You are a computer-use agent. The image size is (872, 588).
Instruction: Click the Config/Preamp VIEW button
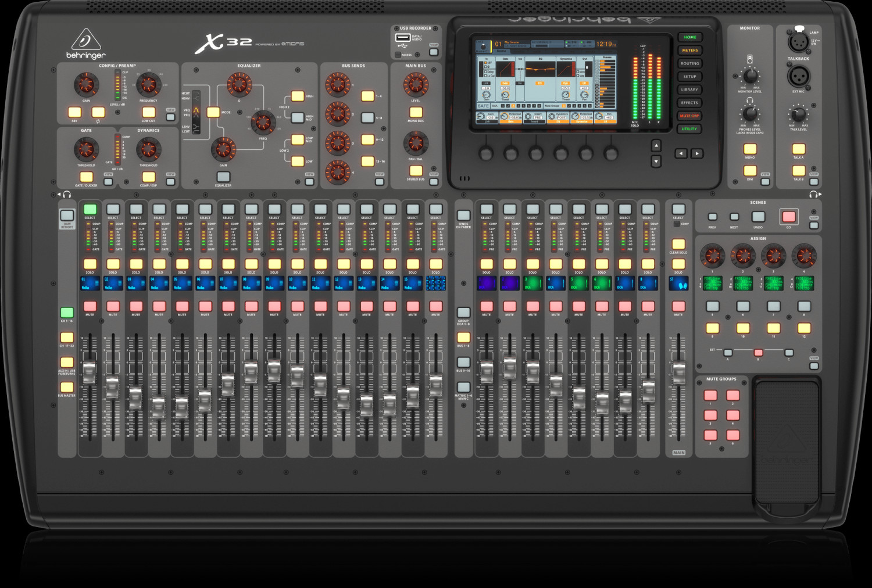click(x=170, y=117)
